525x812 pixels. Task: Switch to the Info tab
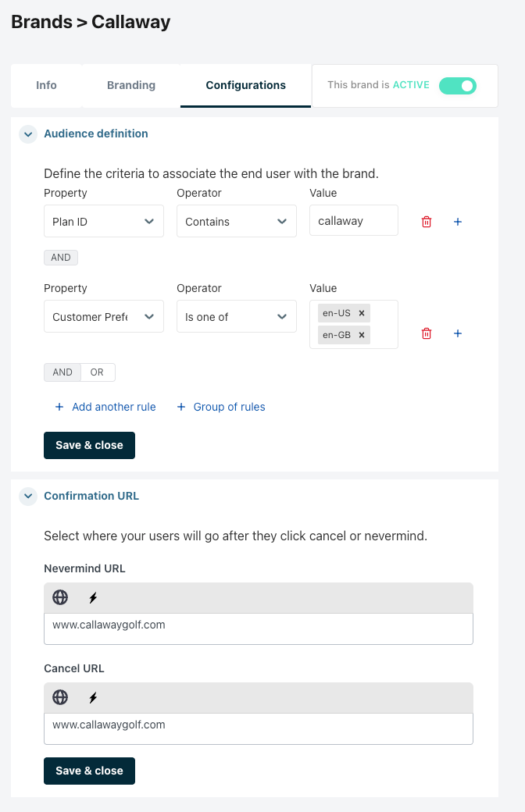point(46,85)
